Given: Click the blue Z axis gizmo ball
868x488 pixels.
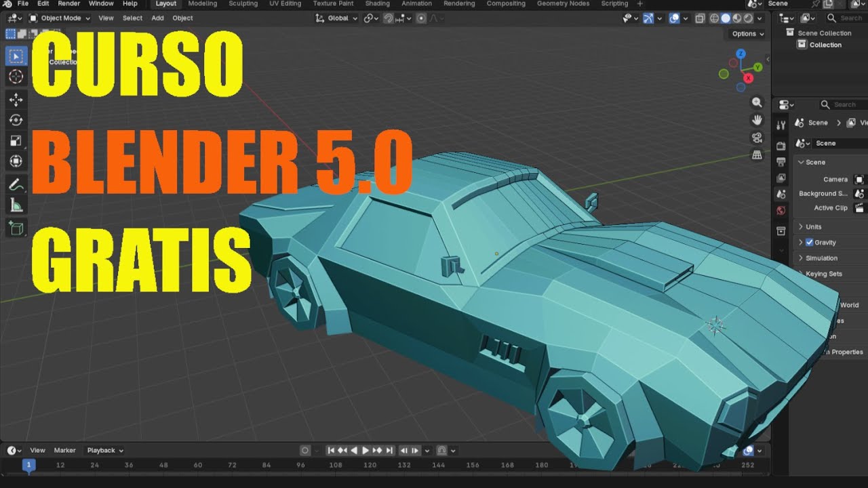Looking at the screenshot, I should tap(741, 54).
